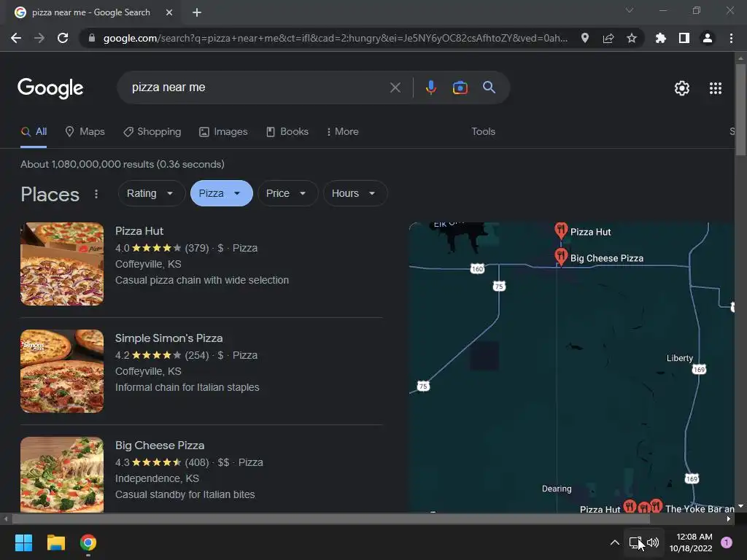Expand the Hours filter dropdown
Image resolution: width=747 pixels, height=560 pixels.
pos(355,193)
